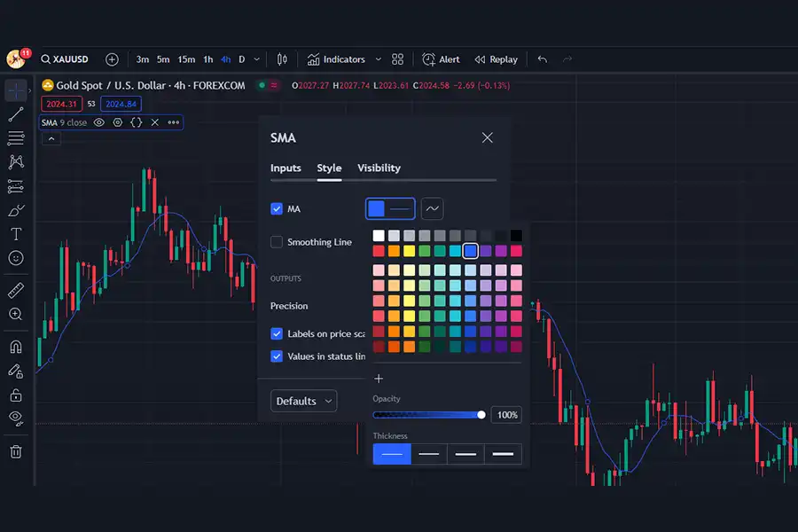798x532 pixels.
Task: Uncheck Values in status line
Action: [277, 356]
